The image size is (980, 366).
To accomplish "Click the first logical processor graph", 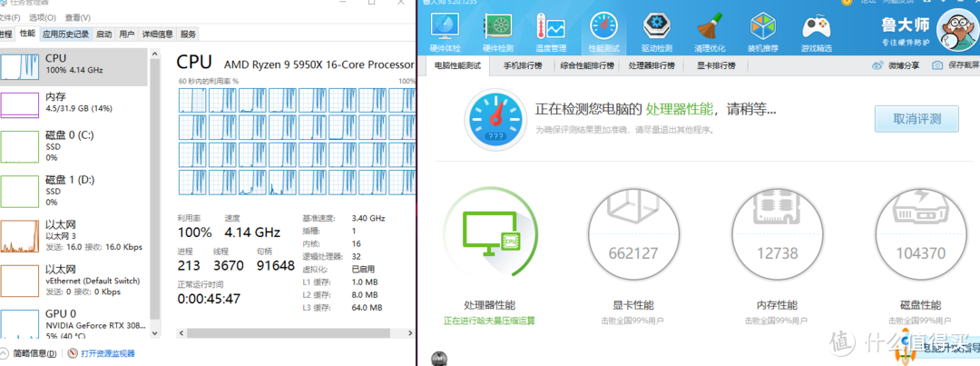I will (191, 100).
